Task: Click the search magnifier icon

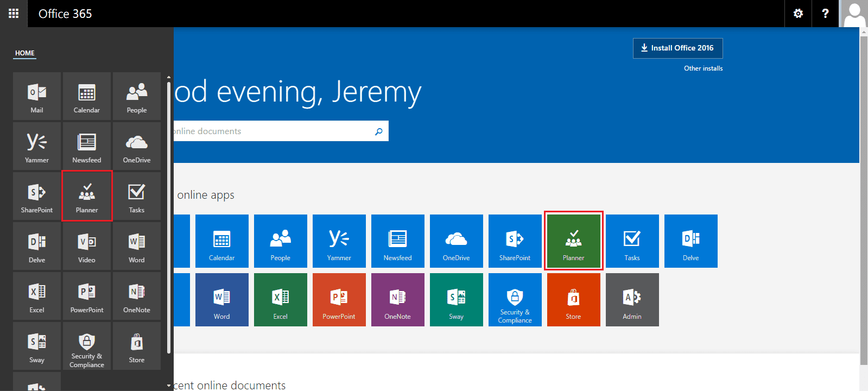Action: 379,131
